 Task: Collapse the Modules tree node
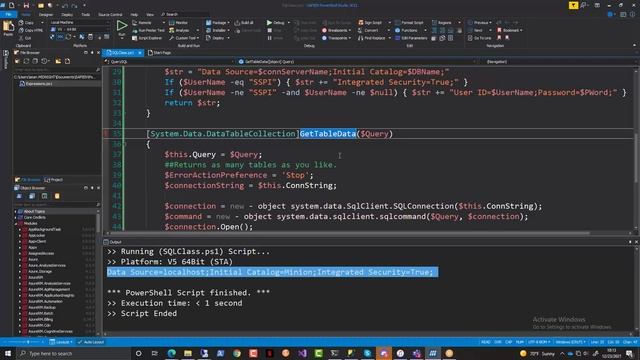click(x=16, y=224)
